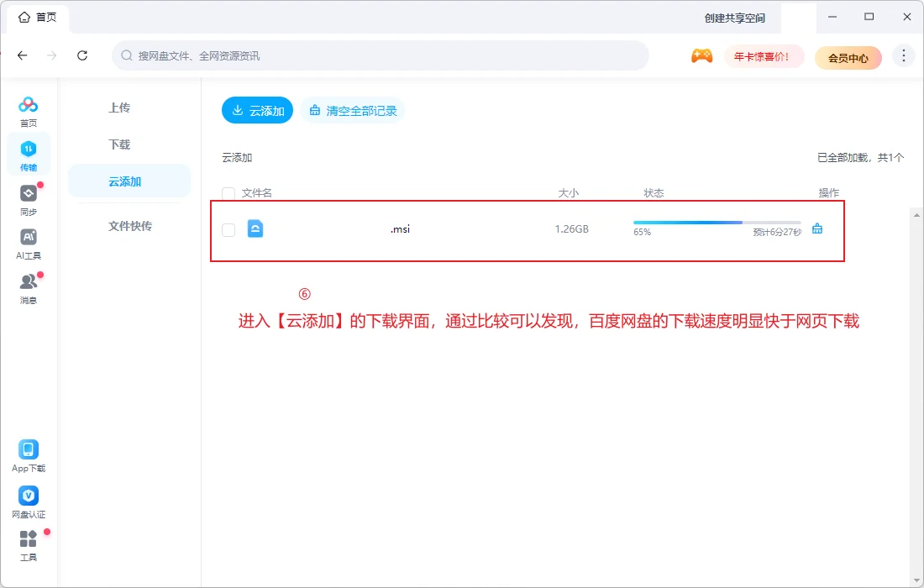The image size is (924, 588).
Task: Open the three-dot overflow menu top right
Action: click(904, 55)
